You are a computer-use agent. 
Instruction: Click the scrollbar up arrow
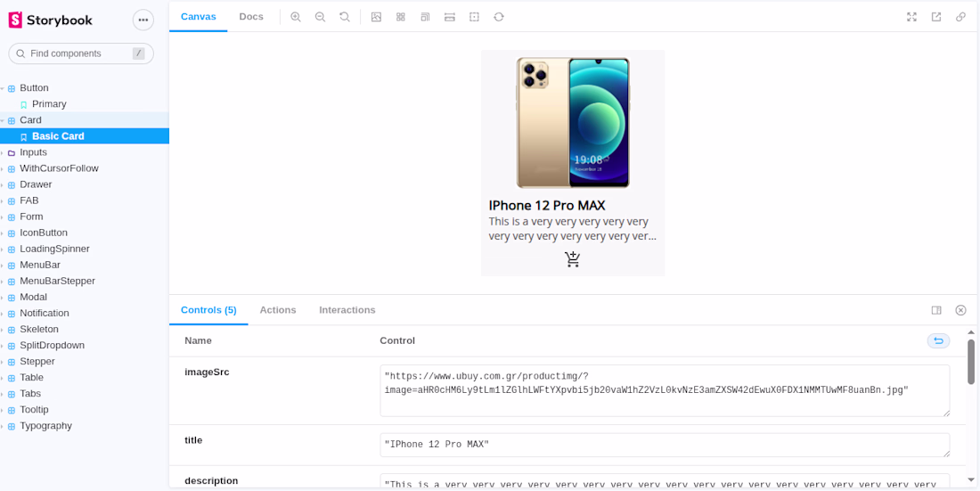coord(970,332)
